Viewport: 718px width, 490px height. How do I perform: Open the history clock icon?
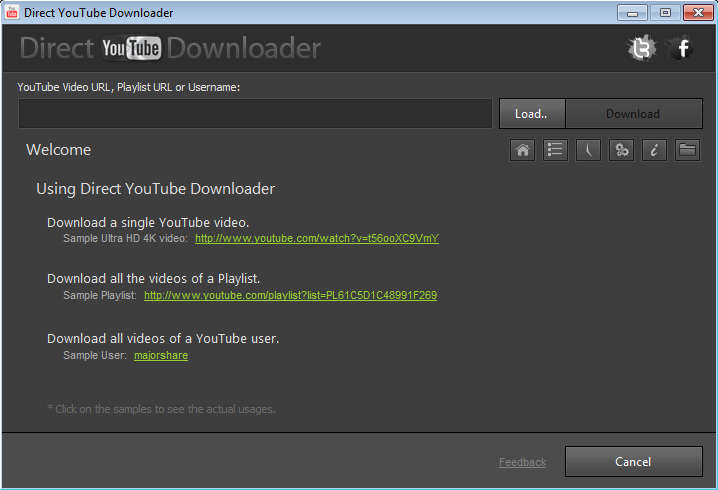coord(588,150)
